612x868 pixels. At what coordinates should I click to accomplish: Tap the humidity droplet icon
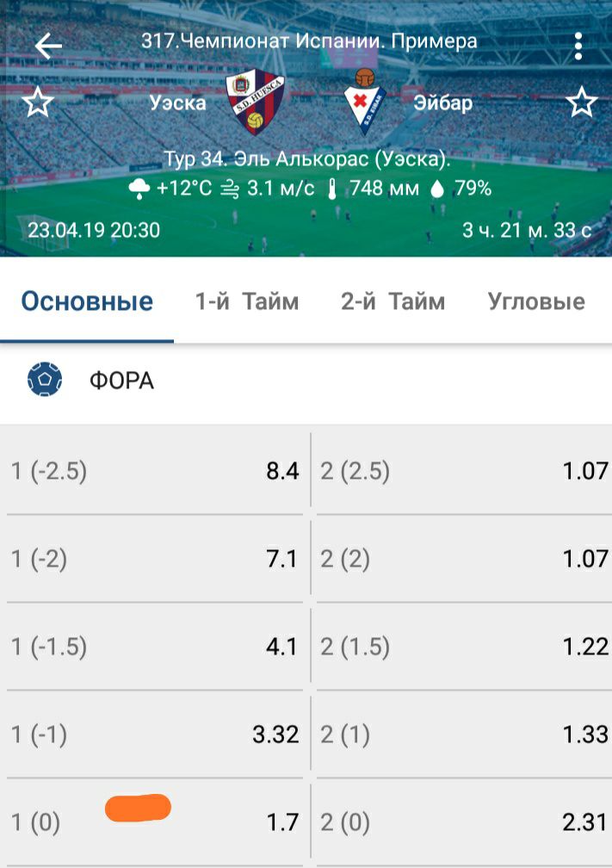[439, 189]
